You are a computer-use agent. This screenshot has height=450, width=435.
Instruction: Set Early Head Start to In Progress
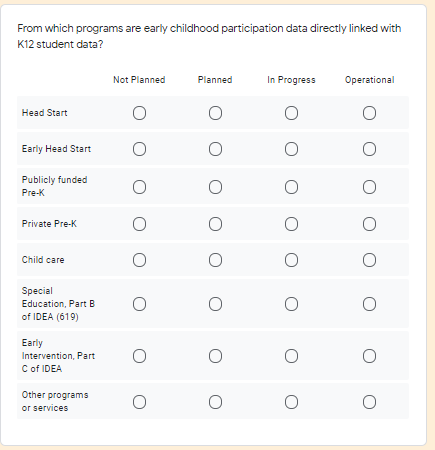tap(291, 149)
